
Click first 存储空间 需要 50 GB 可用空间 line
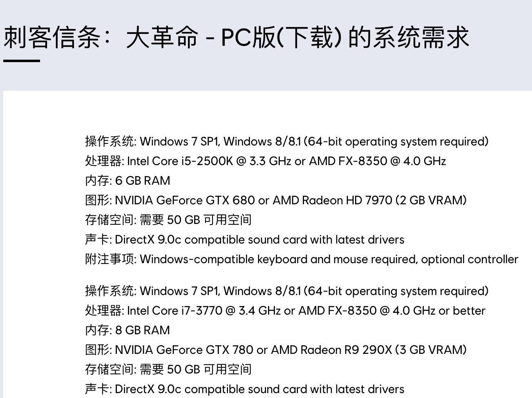pos(168,220)
